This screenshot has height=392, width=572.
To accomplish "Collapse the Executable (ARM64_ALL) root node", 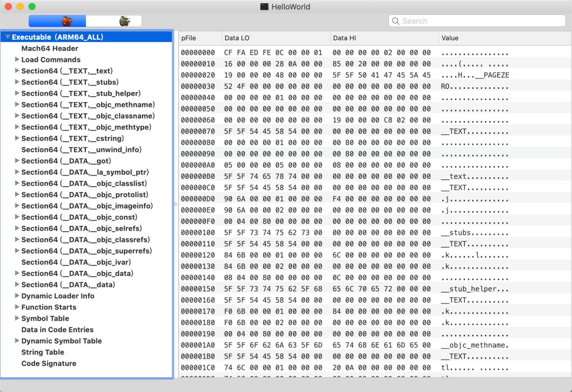I will (7, 37).
